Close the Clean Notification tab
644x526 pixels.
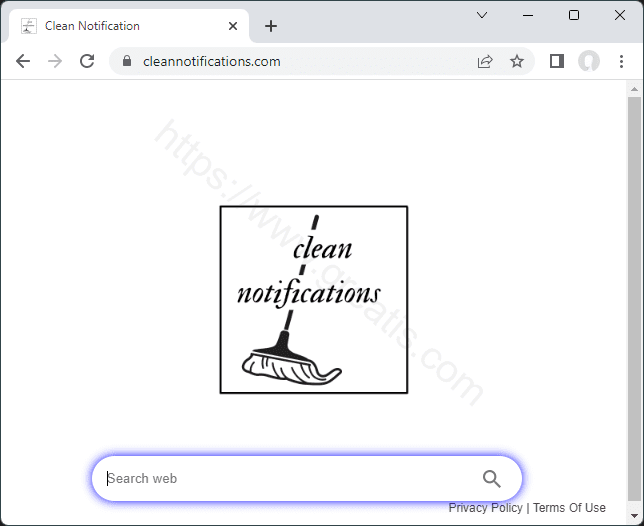coord(233,26)
